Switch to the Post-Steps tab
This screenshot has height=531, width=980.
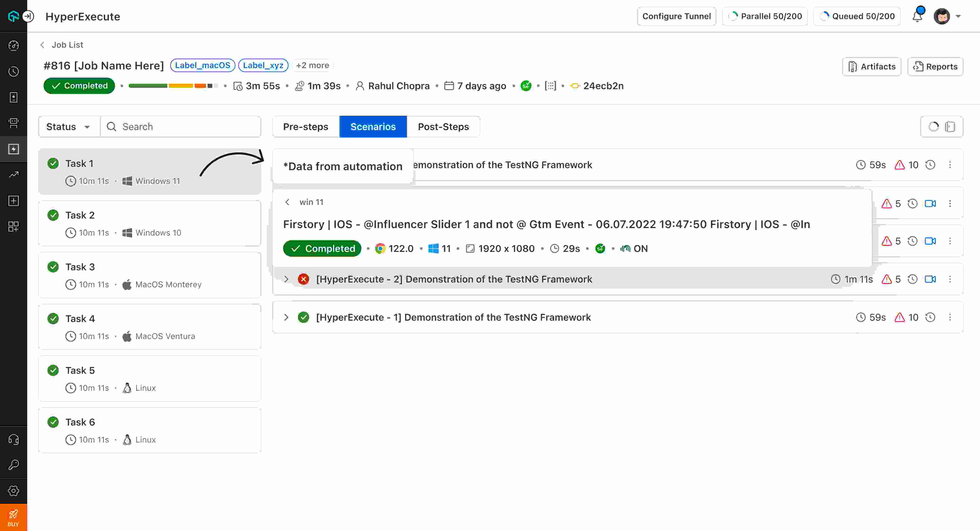443,127
